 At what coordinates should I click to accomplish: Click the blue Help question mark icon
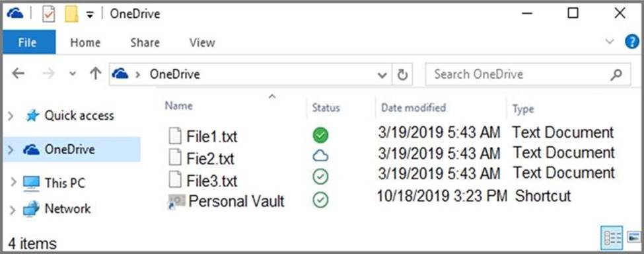click(x=632, y=42)
